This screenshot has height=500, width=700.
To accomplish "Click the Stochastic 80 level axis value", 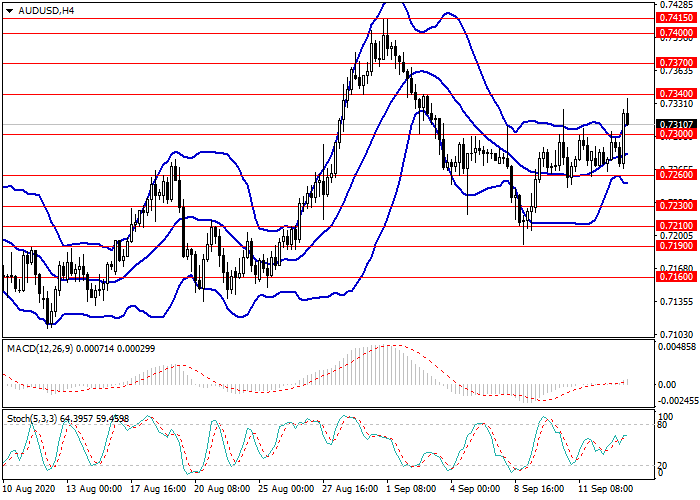I will click(x=664, y=424).
